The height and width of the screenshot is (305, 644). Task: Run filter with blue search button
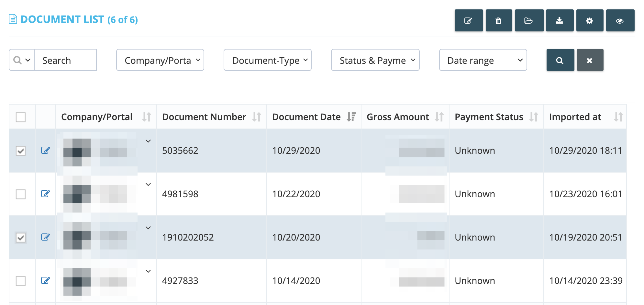(560, 60)
